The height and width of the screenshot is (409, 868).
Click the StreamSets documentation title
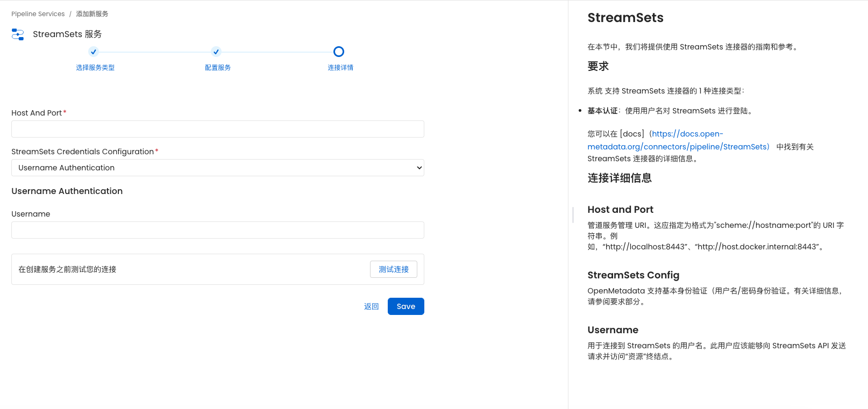pyautogui.click(x=625, y=18)
